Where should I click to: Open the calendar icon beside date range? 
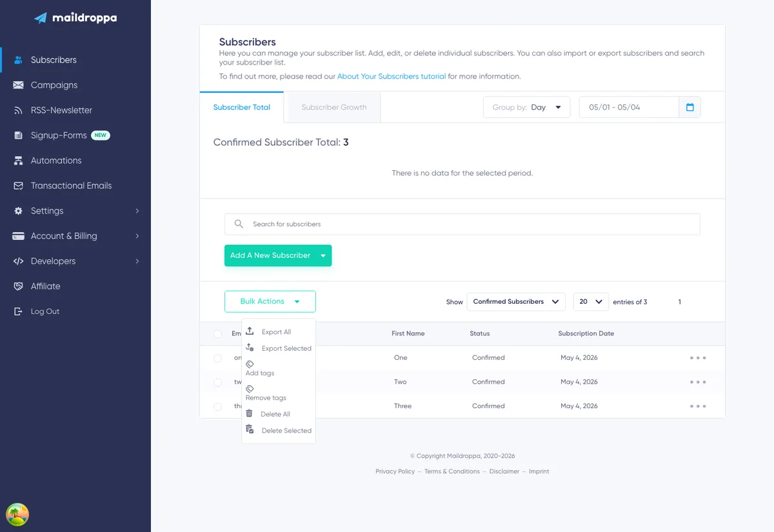[690, 107]
